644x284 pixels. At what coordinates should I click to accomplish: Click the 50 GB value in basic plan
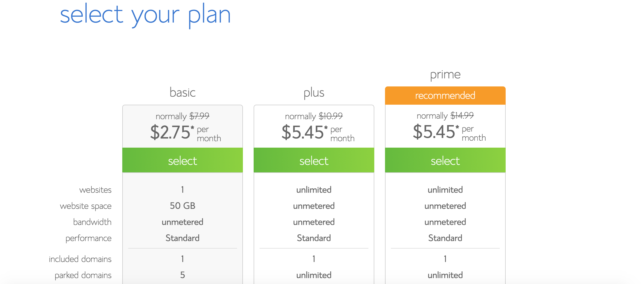[x=182, y=206]
